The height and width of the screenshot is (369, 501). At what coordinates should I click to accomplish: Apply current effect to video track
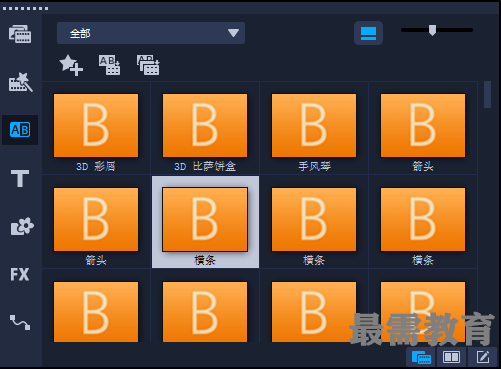pos(109,65)
